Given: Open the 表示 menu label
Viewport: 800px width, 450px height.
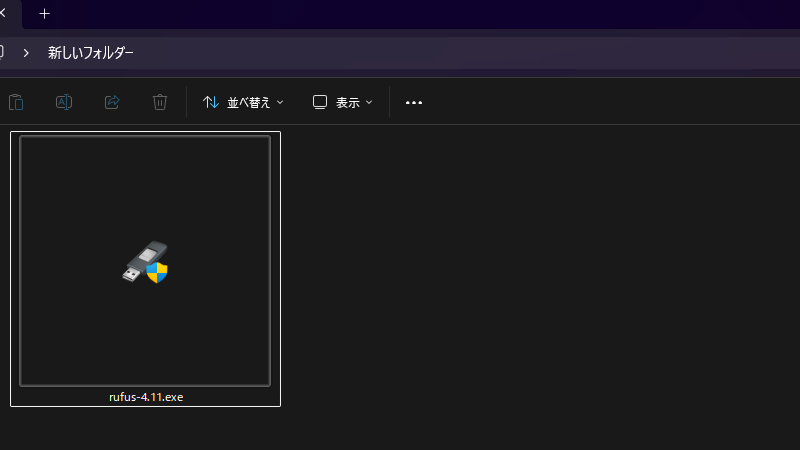Looking at the screenshot, I should point(347,102).
